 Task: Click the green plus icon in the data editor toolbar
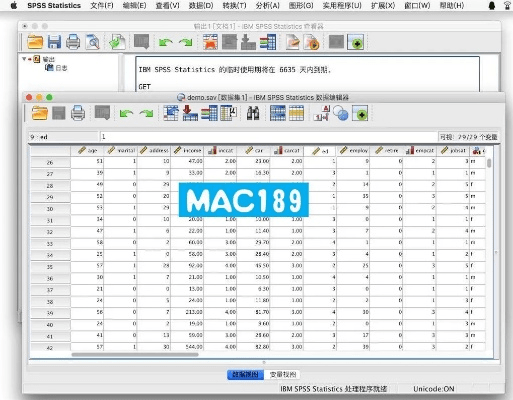click(x=360, y=113)
